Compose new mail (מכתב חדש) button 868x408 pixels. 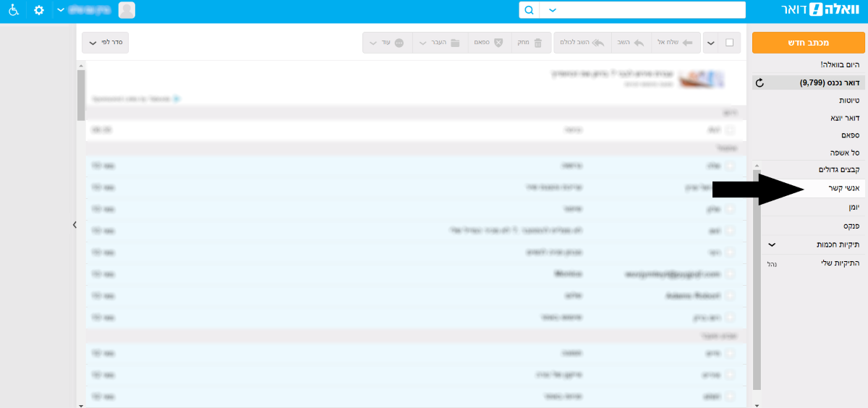(x=808, y=43)
